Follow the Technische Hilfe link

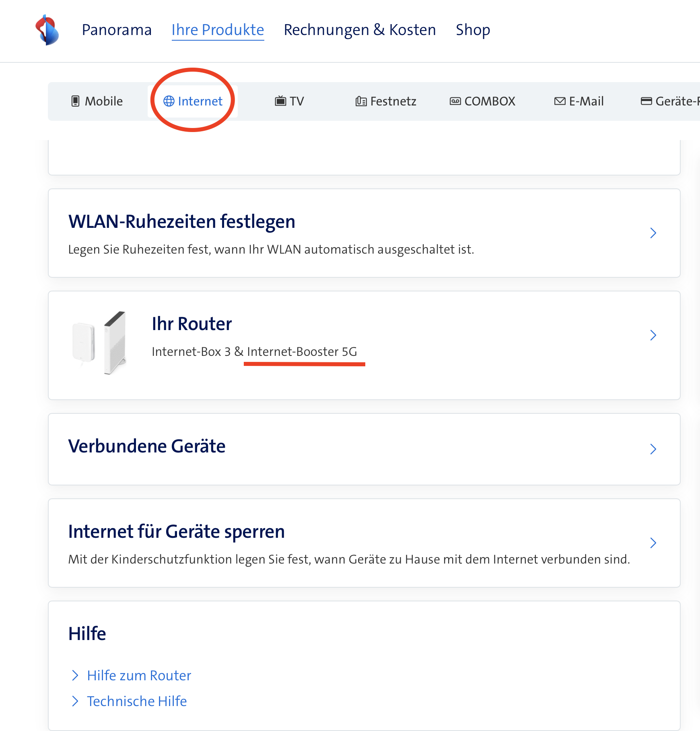tap(137, 701)
